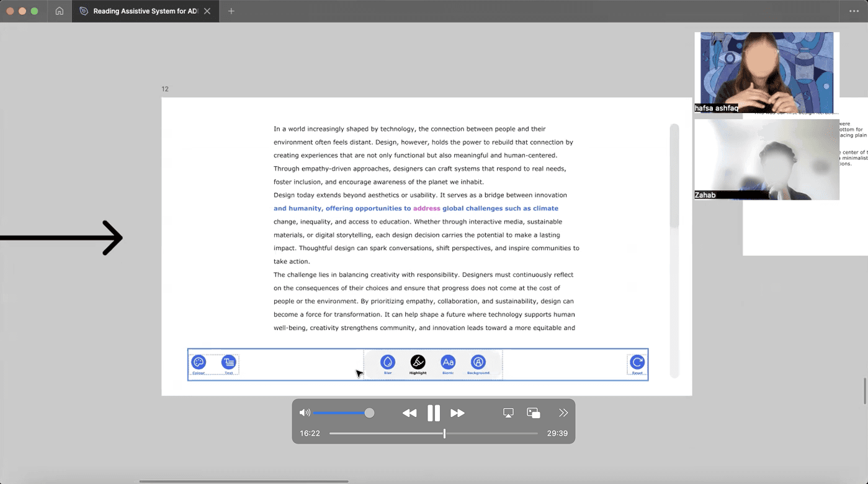Toggle the Highlight tool
This screenshot has width=868, height=484.
418,362
